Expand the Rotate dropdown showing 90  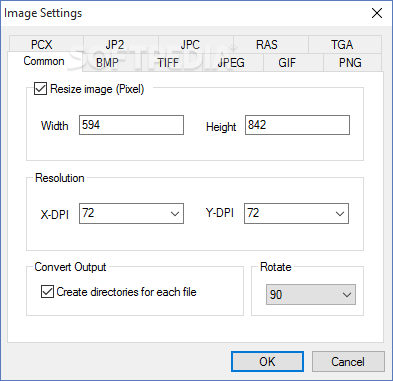311,294
